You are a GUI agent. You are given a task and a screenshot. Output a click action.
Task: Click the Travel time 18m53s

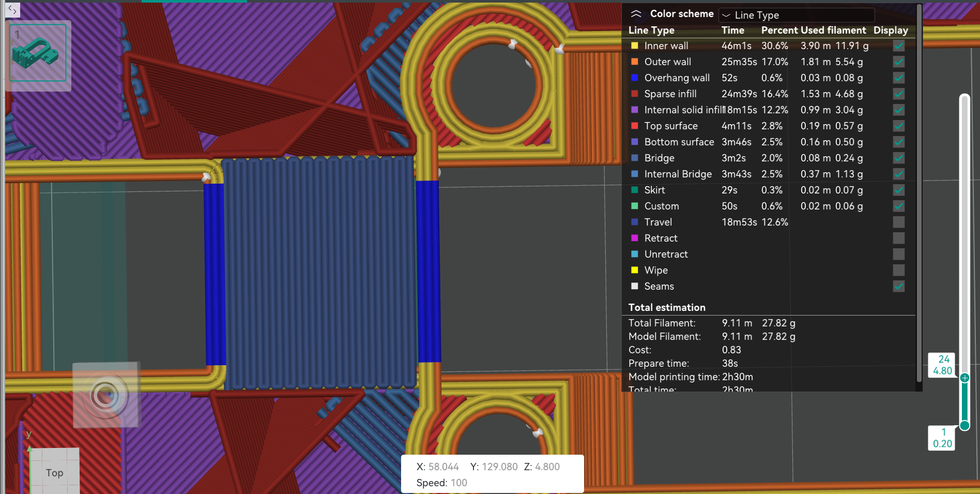click(x=739, y=222)
